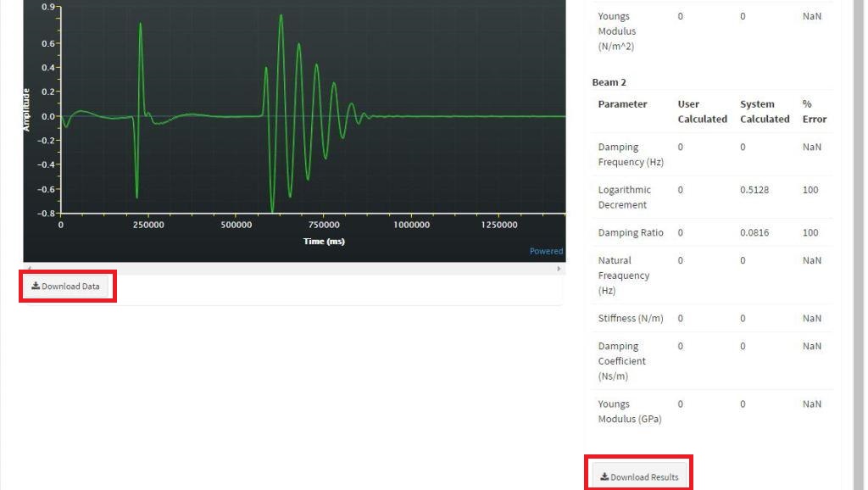868x490 pixels.
Task: Click the Parameter column header
Action: (622, 104)
